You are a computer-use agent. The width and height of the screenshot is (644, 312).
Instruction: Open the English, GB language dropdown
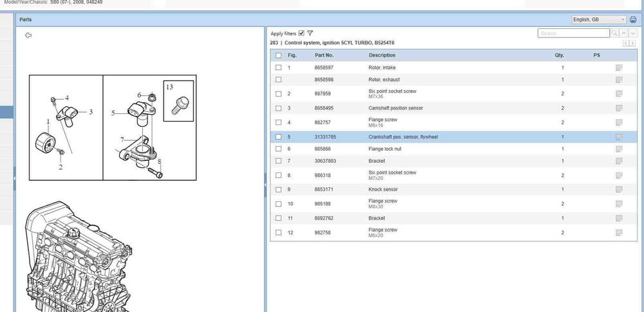pyautogui.click(x=598, y=20)
